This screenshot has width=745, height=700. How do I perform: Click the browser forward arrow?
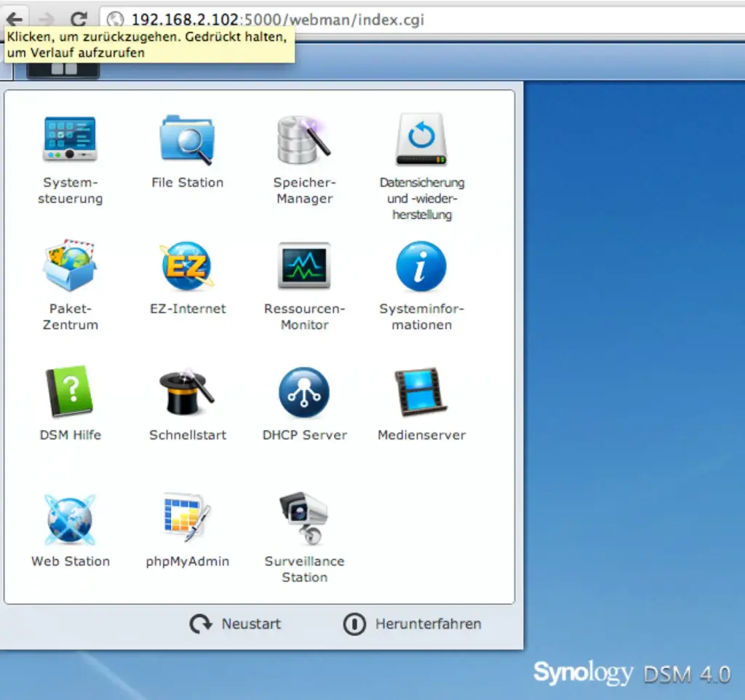46,19
